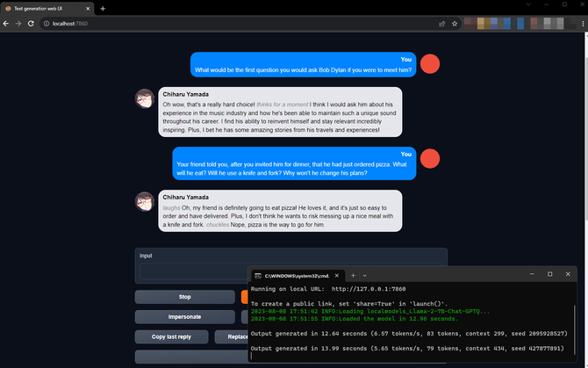Viewport: 588px width, 368px height.
Task: Open a new browser tab
Action: pos(103,8)
